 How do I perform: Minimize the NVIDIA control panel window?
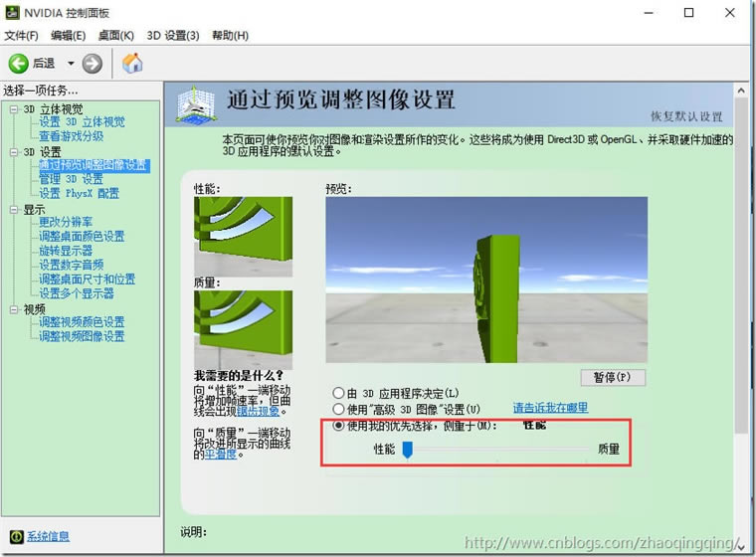coord(649,13)
